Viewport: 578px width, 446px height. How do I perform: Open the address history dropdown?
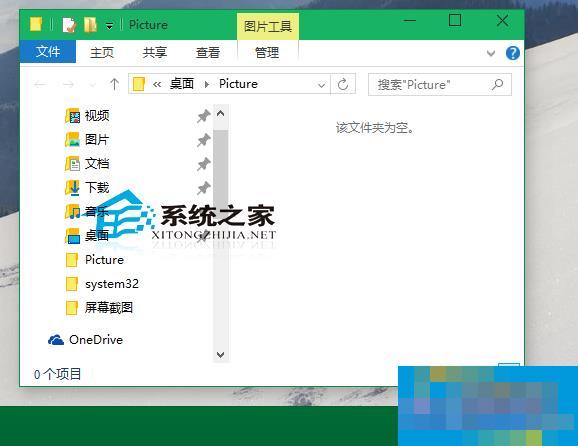[321, 85]
